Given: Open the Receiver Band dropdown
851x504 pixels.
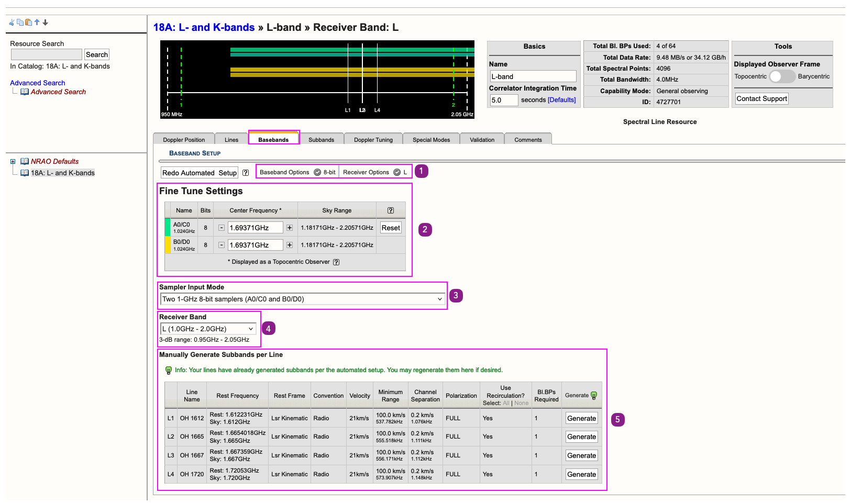Looking at the screenshot, I should click(x=208, y=329).
